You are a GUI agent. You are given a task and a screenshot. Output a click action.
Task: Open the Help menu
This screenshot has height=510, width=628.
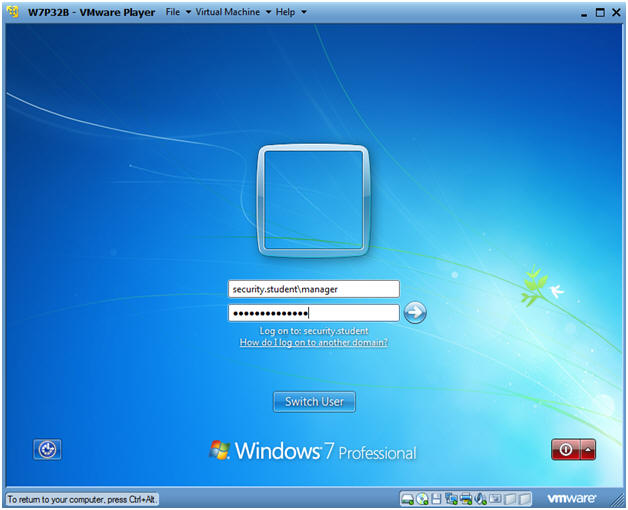coord(291,12)
